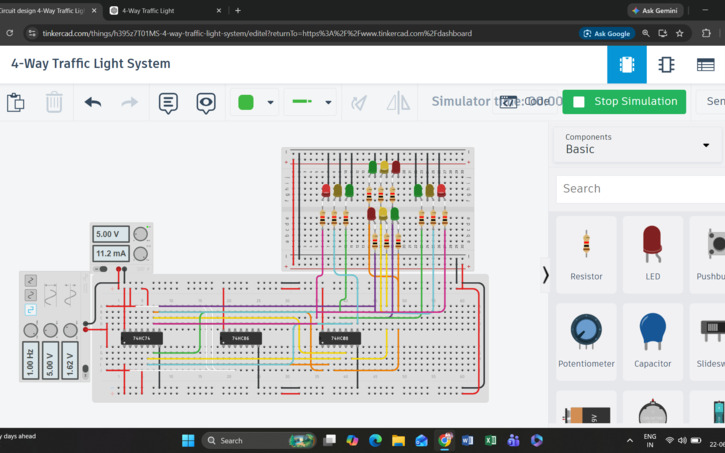Open the browser extensions puzzle icon
The height and width of the screenshot is (453, 725).
point(706,33)
